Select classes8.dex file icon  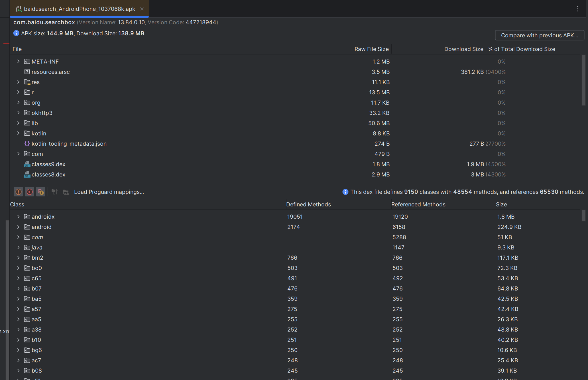pyautogui.click(x=27, y=174)
